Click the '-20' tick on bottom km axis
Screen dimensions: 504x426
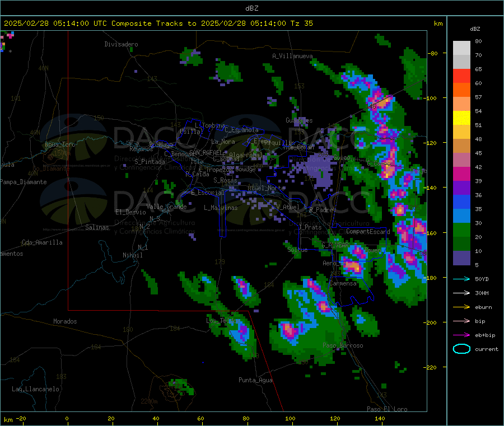coord(21,418)
